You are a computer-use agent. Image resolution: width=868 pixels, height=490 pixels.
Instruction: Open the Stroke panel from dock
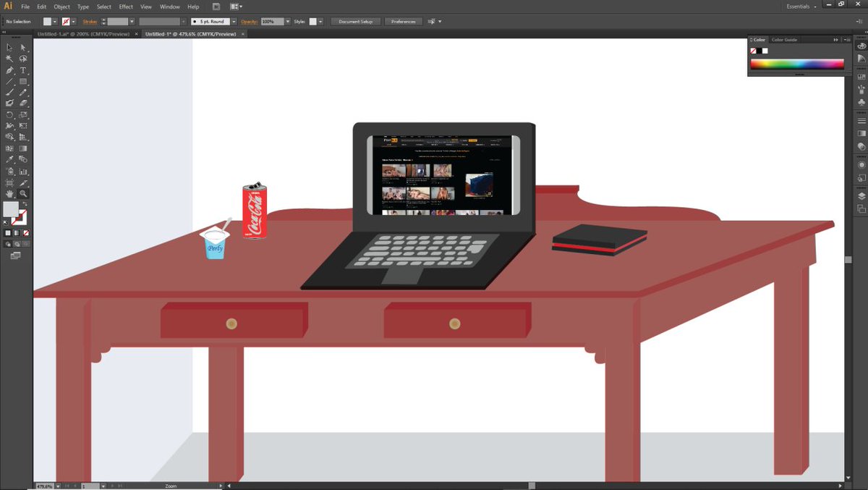pyautogui.click(x=861, y=120)
